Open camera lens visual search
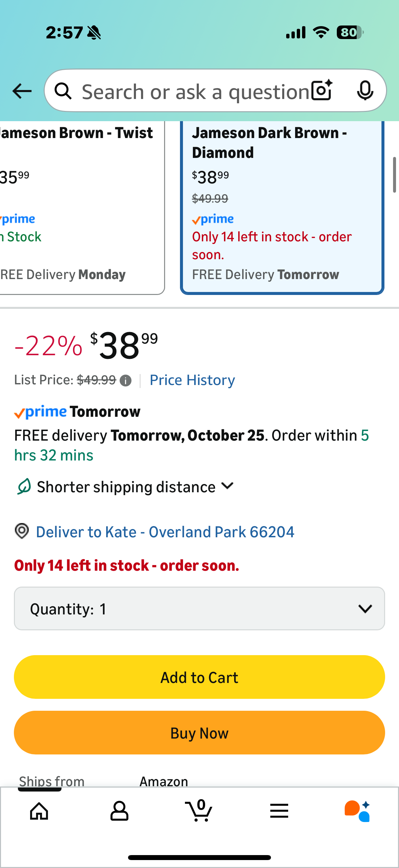Image resolution: width=399 pixels, height=868 pixels. [322, 90]
